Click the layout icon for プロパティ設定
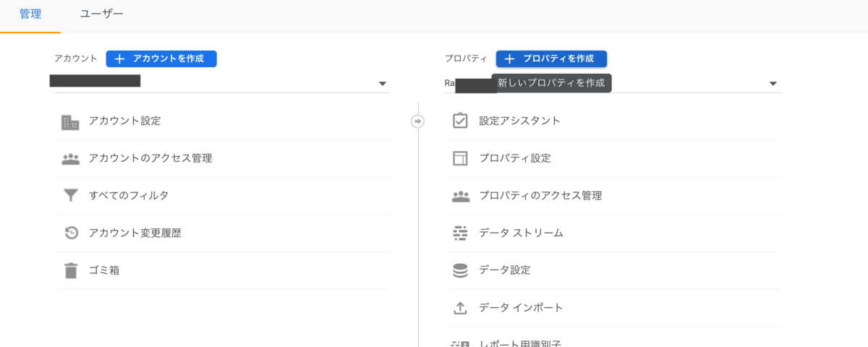The width and height of the screenshot is (868, 347). (x=460, y=158)
